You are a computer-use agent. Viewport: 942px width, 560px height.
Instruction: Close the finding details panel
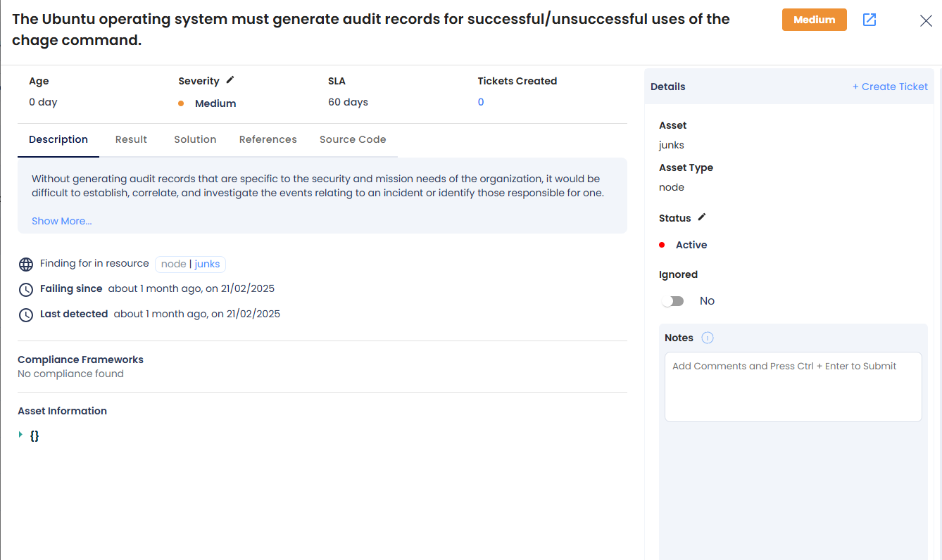point(926,21)
